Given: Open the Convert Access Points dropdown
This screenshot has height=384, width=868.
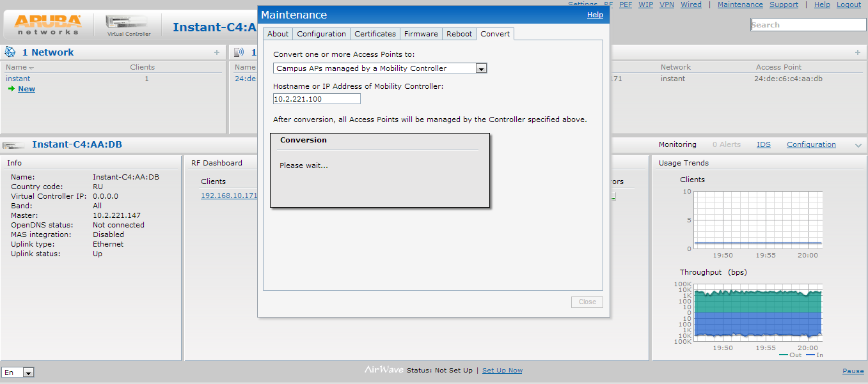Looking at the screenshot, I should [x=481, y=68].
